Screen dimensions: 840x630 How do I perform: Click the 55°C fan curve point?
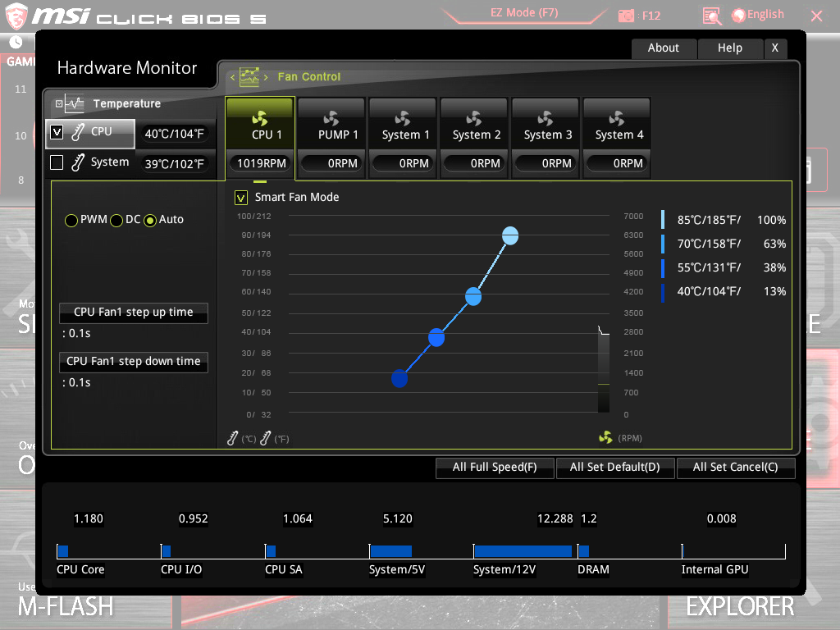click(x=436, y=337)
